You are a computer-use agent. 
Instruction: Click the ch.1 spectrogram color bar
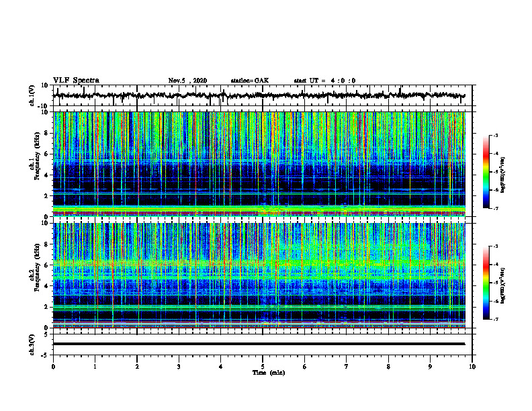pos(486,172)
